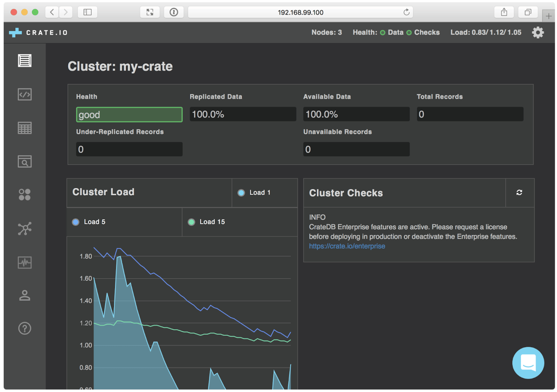
Task: Open the settings gear in the top bar
Action: tap(538, 32)
